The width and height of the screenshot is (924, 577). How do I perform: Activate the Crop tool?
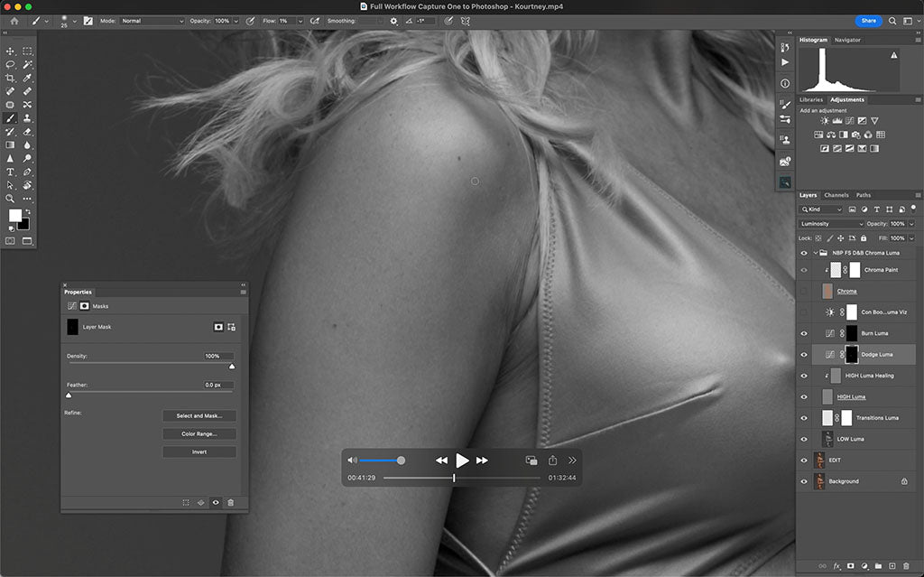[x=11, y=78]
